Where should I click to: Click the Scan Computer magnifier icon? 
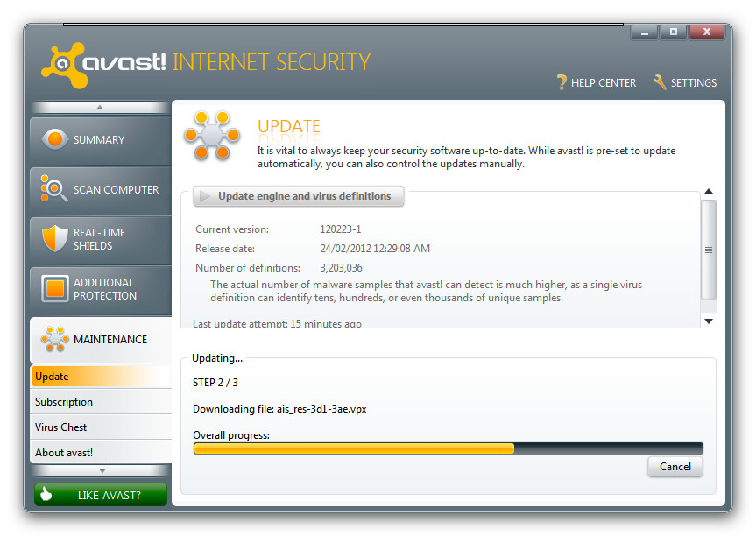(x=54, y=189)
